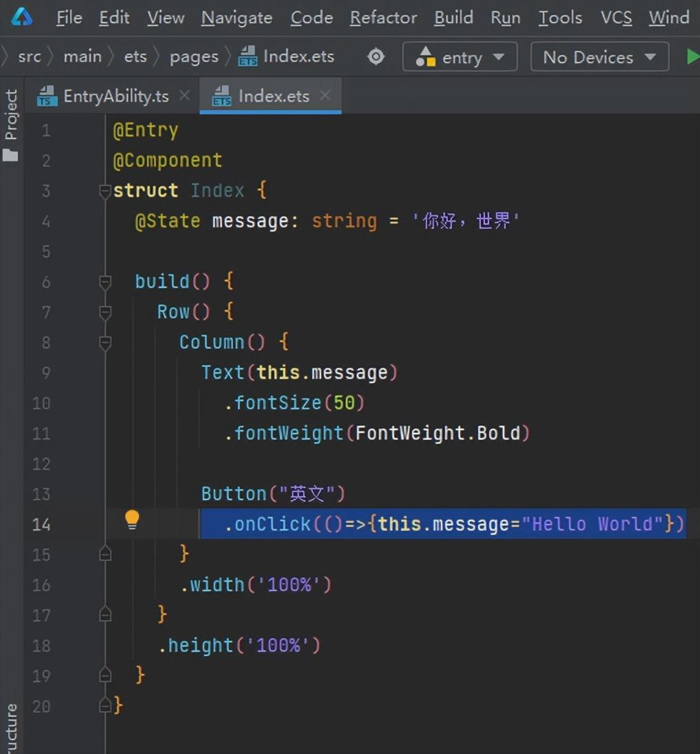Click the pages breadcrumb item
Viewport: 700px width, 754px height.
pyautogui.click(x=194, y=57)
